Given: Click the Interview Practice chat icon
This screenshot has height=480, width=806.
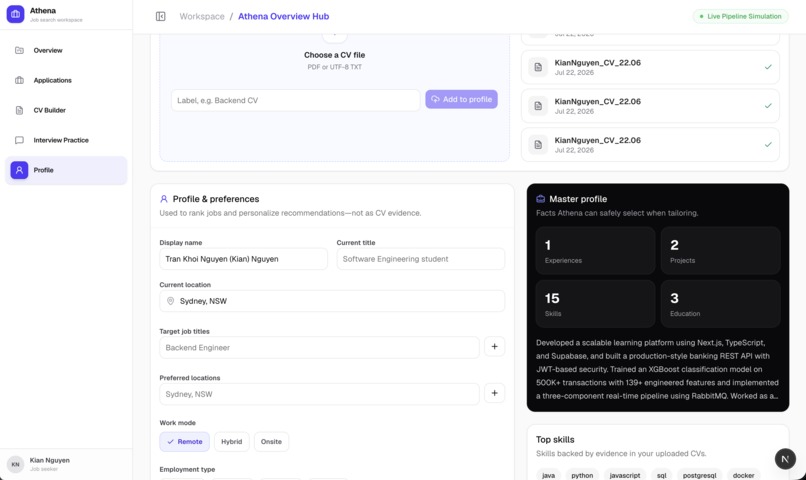Looking at the screenshot, I should [x=20, y=140].
